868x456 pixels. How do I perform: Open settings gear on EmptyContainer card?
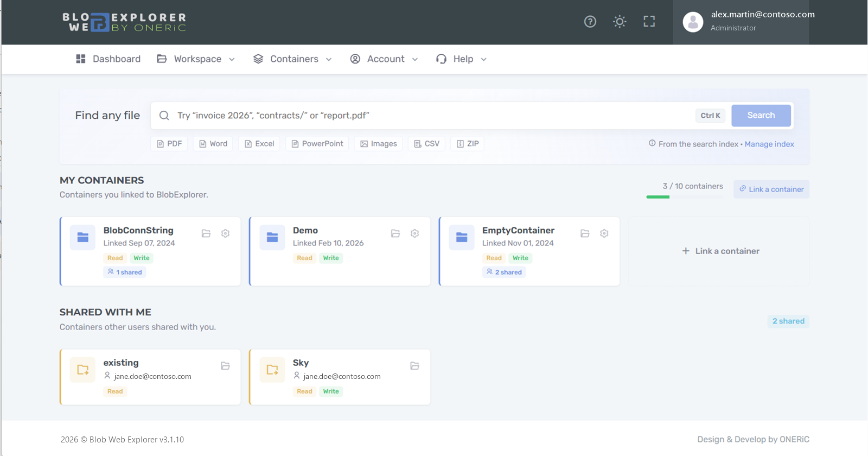pyautogui.click(x=604, y=233)
